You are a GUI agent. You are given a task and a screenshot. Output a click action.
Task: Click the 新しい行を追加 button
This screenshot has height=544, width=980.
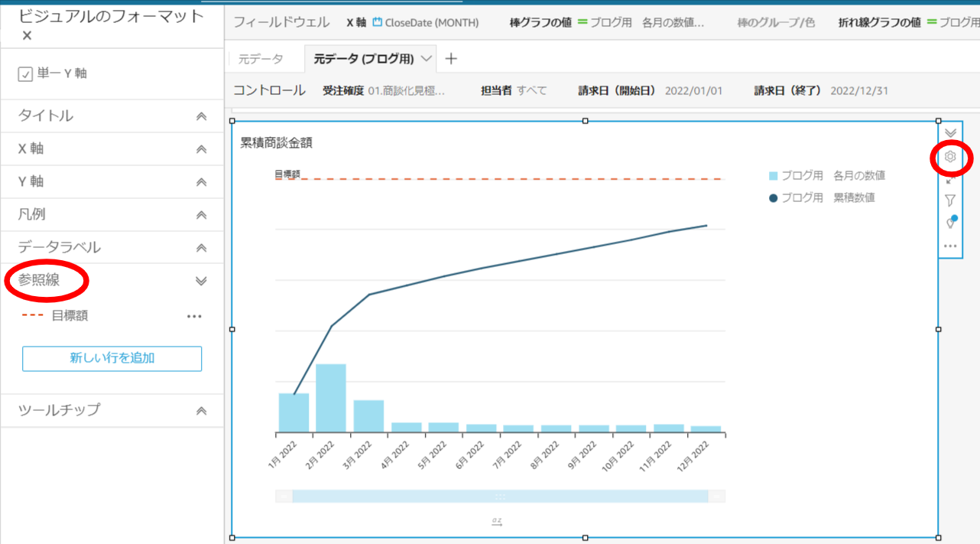[x=112, y=358]
